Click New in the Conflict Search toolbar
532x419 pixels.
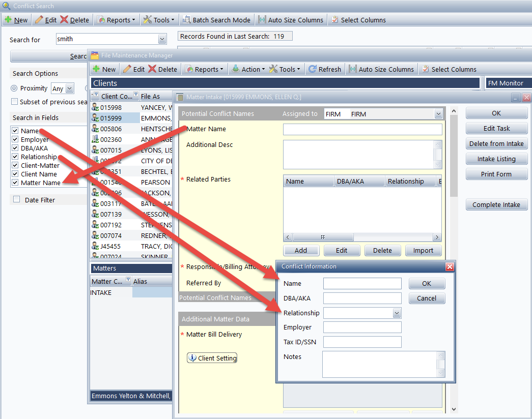(16, 20)
